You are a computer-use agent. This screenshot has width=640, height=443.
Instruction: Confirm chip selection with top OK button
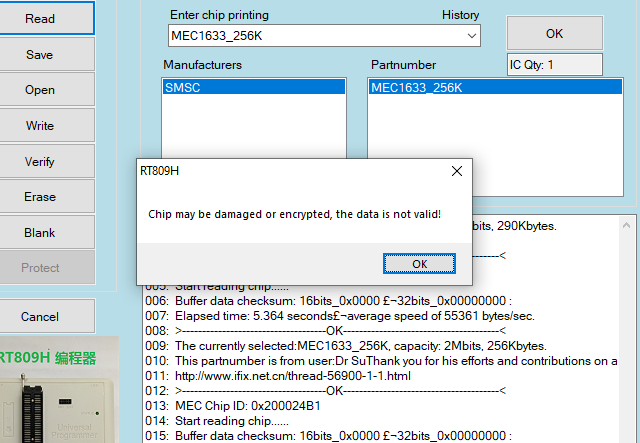click(x=555, y=33)
